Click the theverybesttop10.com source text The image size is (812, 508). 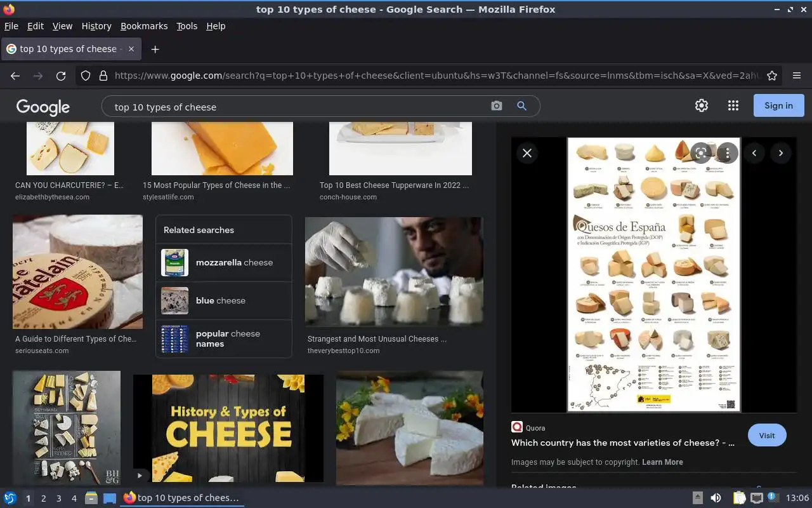pos(343,351)
